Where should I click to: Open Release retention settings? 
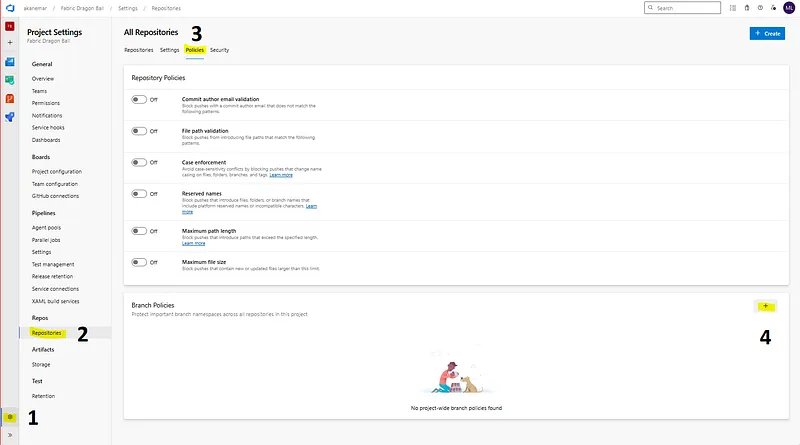(x=53, y=277)
